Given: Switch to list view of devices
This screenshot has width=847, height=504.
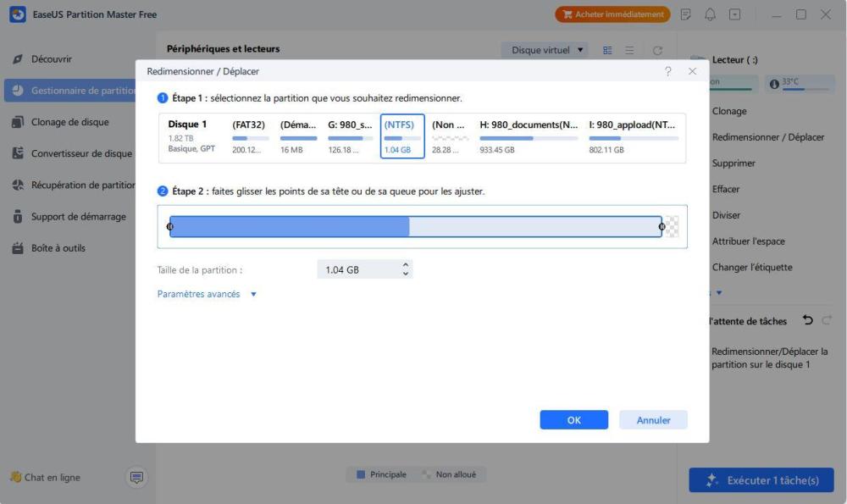Looking at the screenshot, I should 630,50.
